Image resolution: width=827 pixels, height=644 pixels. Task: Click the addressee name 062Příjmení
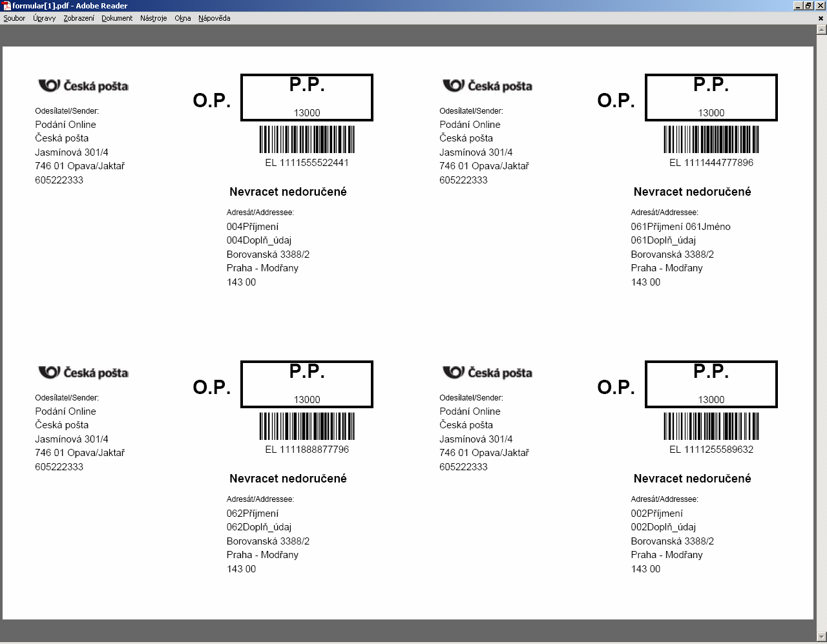pos(253,514)
